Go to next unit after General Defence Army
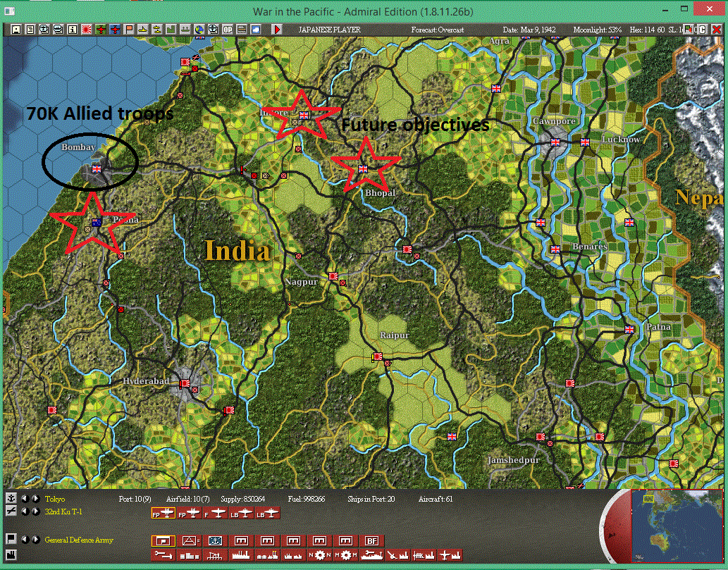The height and width of the screenshot is (570, 728). tap(35, 540)
